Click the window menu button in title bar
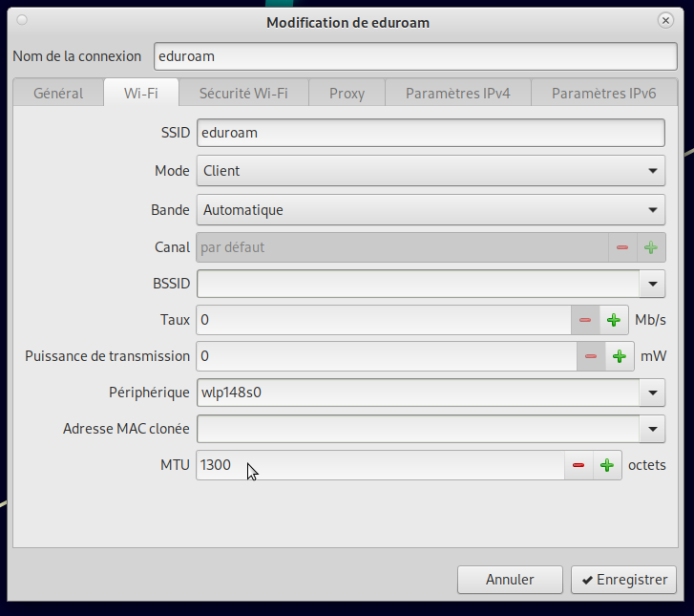 tap(23, 20)
